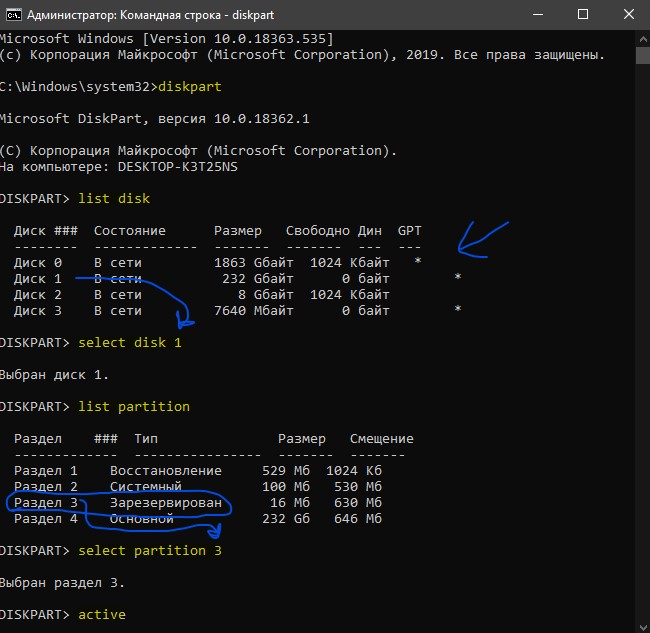
Task: Close the diskpart command prompt window
Action: (x=628, y=15)
